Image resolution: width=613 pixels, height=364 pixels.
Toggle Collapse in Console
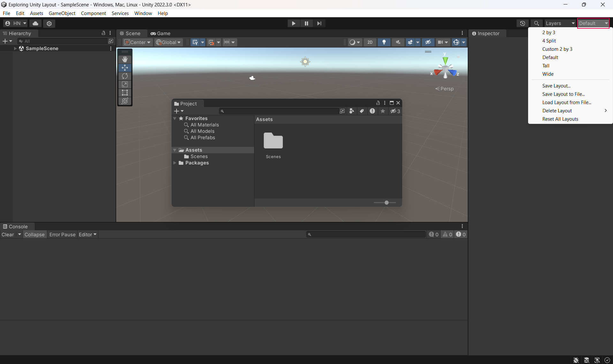click(34, 234)
